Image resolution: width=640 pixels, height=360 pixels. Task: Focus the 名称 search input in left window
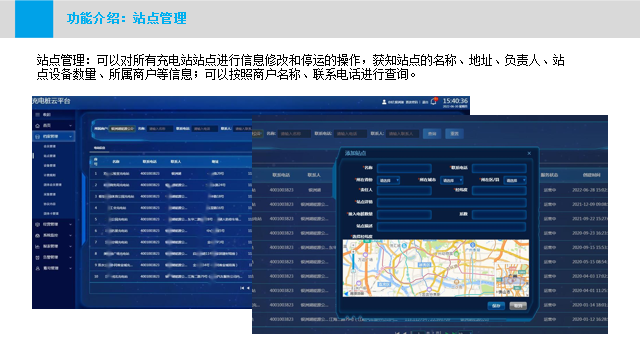tap(160, 129)
